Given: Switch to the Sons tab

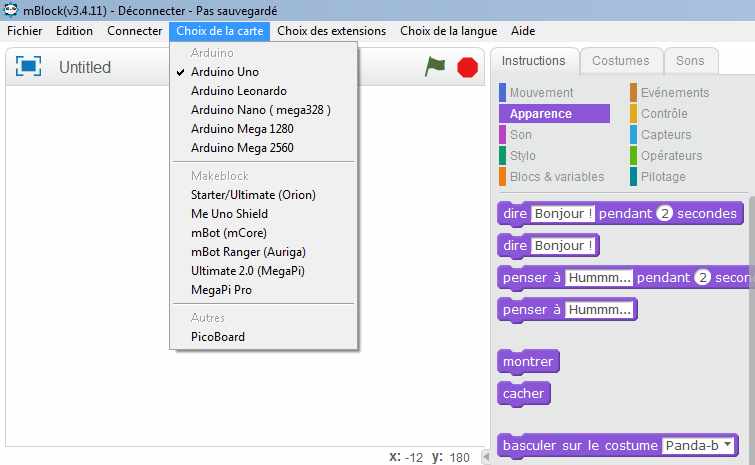Looking at the screenshot, I should coord(690,61).
